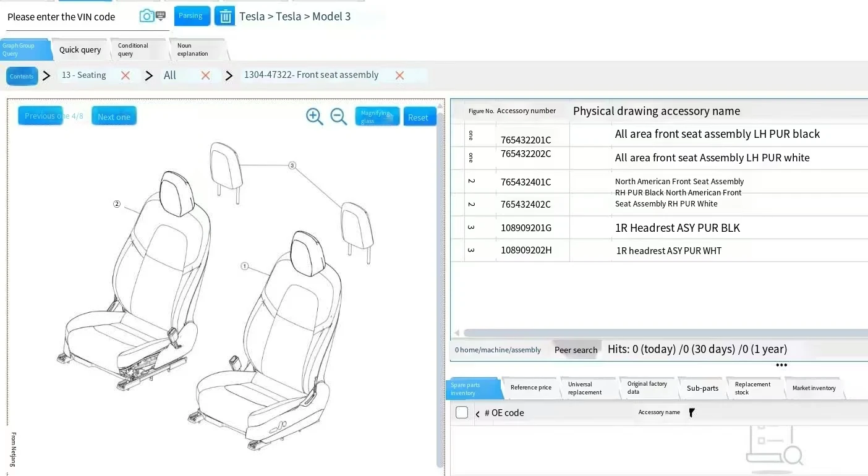868x476 pixels.
Task: Go to the Previous one diagram
Action: (x=41, y=116)
